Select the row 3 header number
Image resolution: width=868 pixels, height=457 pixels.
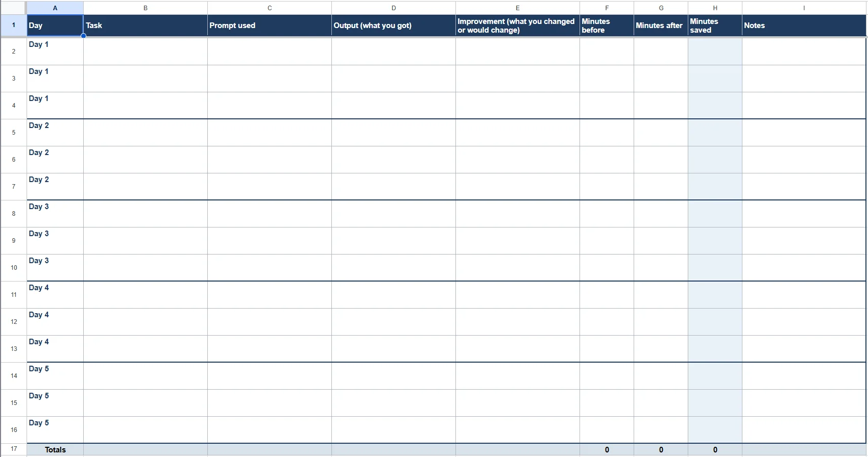click(13, 78)
